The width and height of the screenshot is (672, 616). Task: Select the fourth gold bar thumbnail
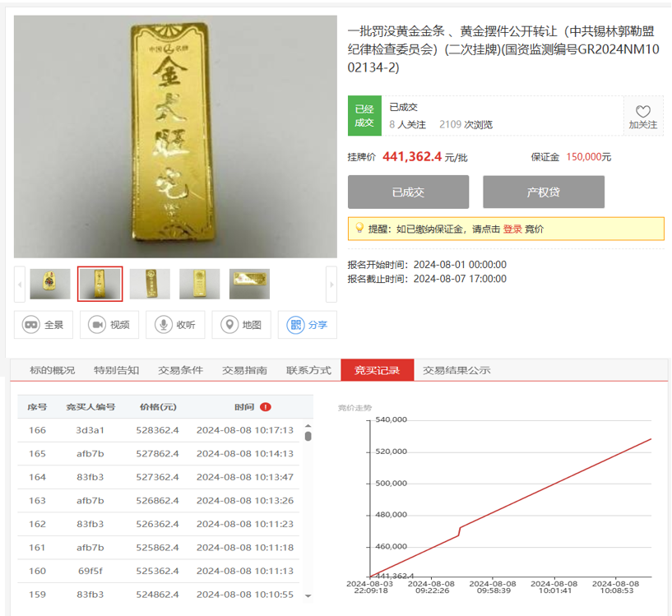(x=200, y=284)
